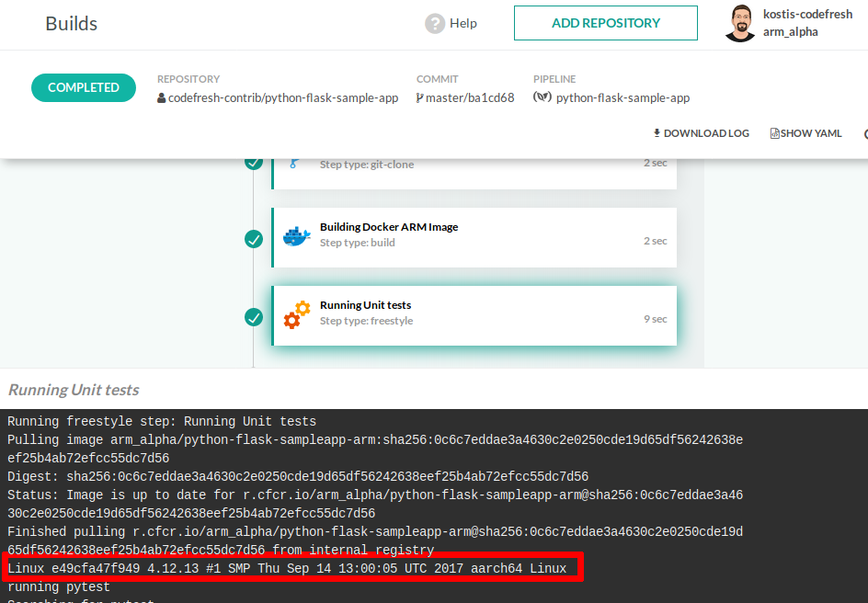The image size is (868, 603).
Task: Open the arm_alpha account menu
Action: pyautogui.click(x=790, y=32)
